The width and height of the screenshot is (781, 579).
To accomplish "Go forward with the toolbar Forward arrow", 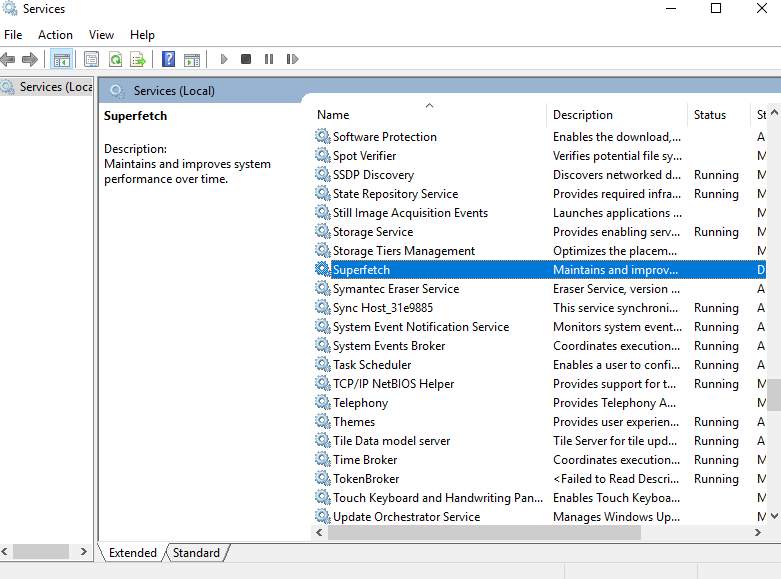I will click(30, 59).
